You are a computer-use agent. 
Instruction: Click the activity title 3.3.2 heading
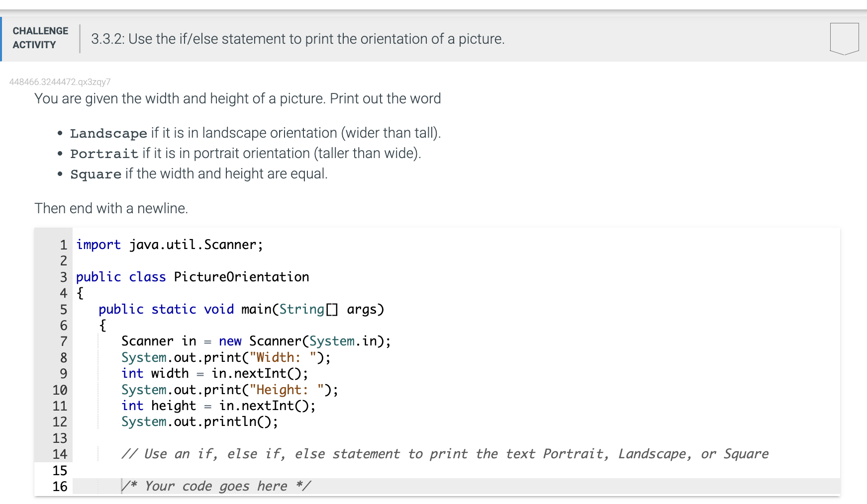pyautogui.click(x=297, y=39)
